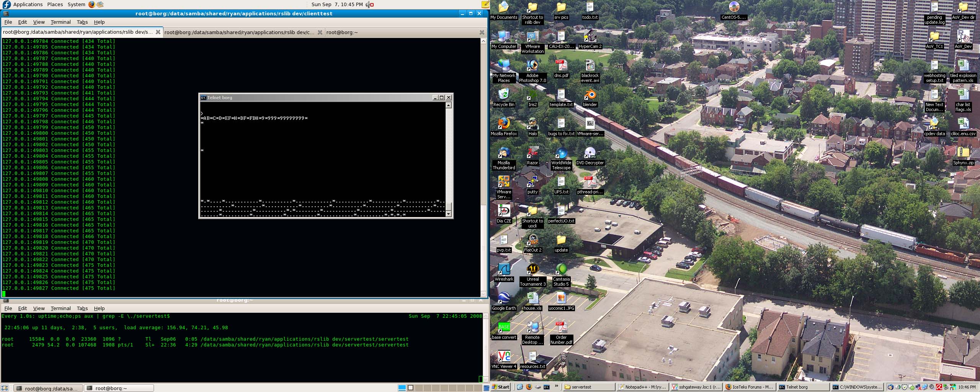This screenshot has height=392, width=980.
Task: Click scroll-up arrow of upper terminal scrollbar
Action: click(483, 41)
